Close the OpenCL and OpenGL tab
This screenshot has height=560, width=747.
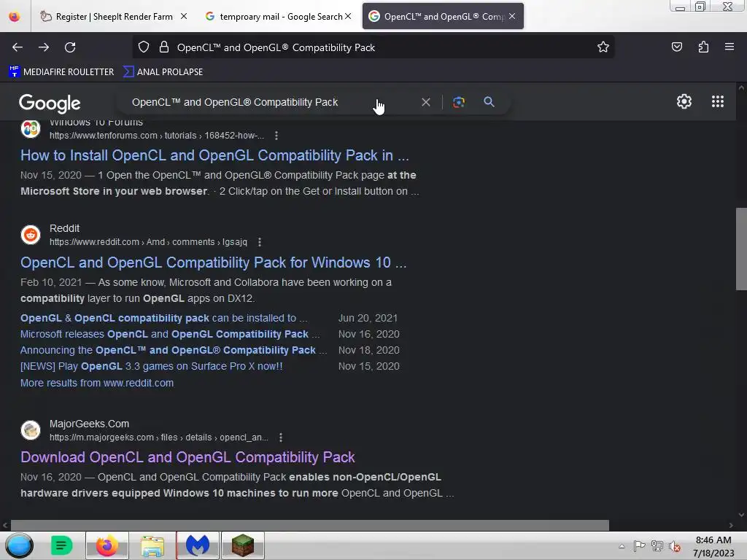click(512, 16)
